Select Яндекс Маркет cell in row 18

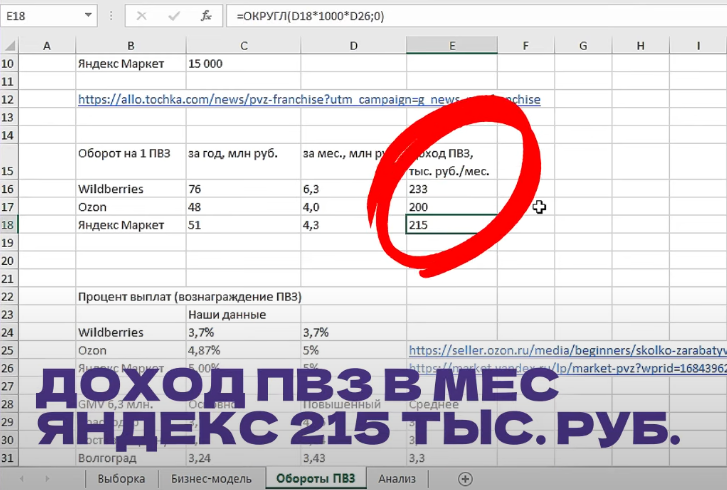(131, 225)
